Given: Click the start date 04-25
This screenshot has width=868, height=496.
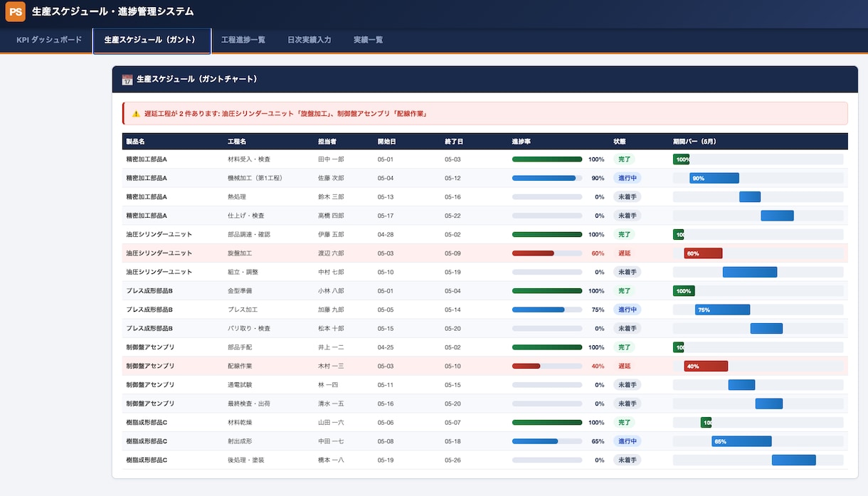Looking at the screenshot, I should click(386, 347).
